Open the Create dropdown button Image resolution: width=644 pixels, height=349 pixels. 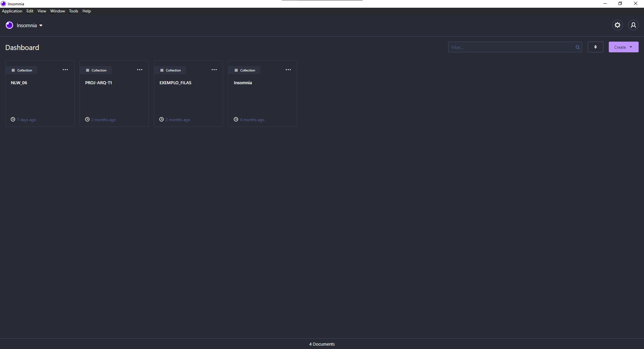623,47
